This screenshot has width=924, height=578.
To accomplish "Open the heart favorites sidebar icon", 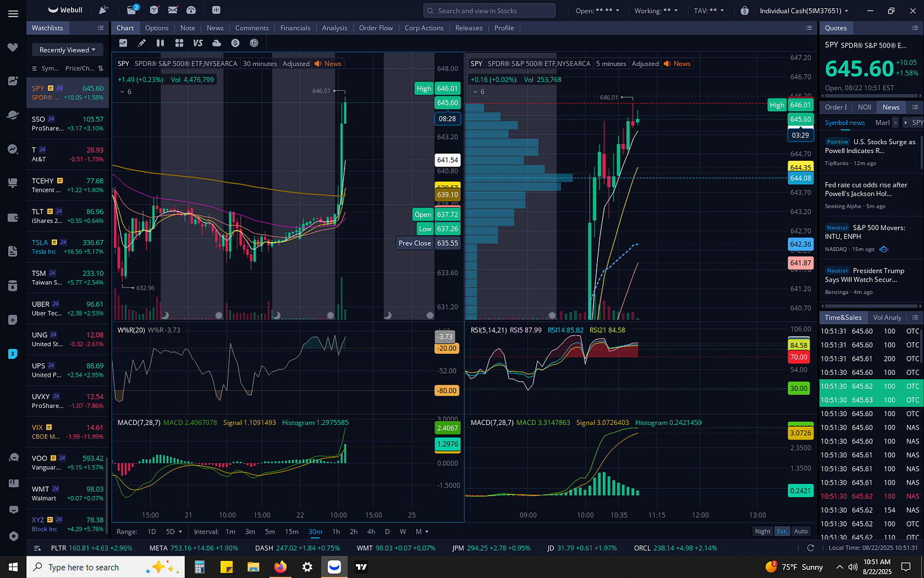I will point(13,48).
